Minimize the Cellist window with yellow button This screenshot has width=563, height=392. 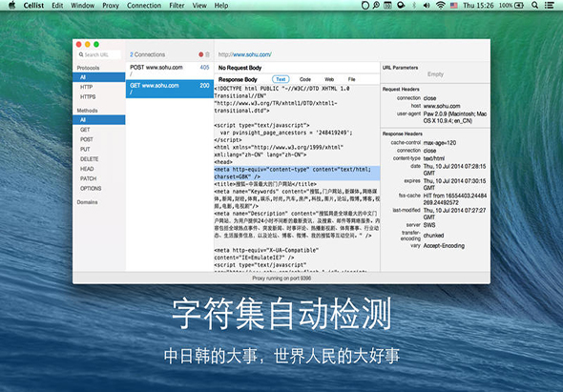click(88, 44)
